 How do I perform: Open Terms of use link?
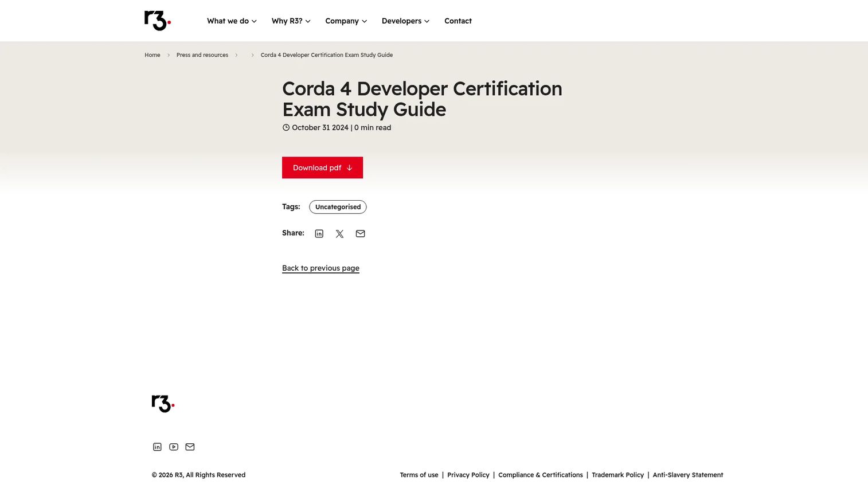pos(419,475)
